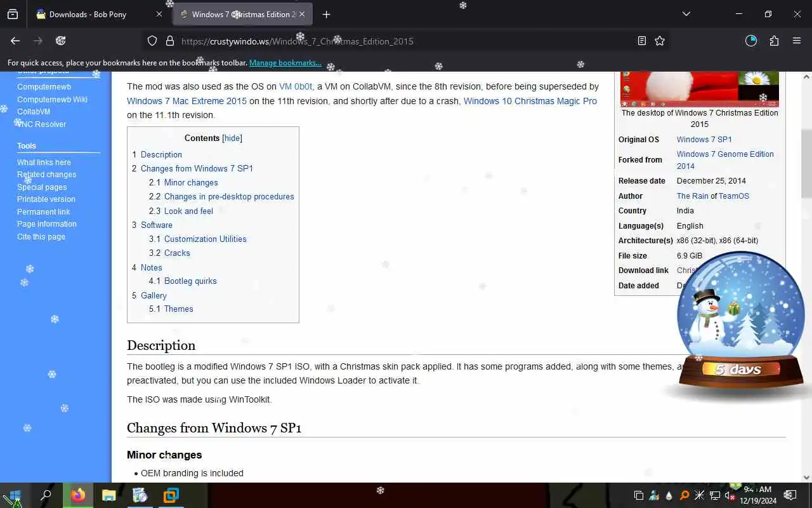
Task: Open the Windows Start menu
Action: 15,495
